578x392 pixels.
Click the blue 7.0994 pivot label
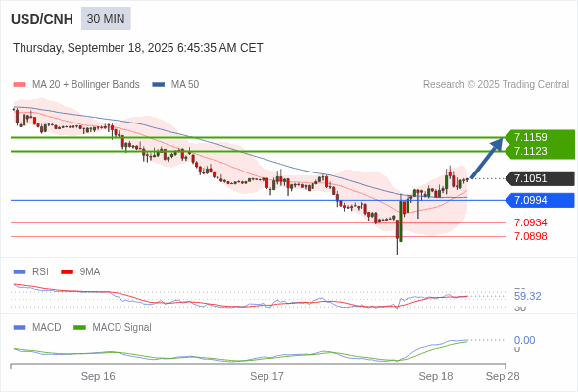coord(540,201)
